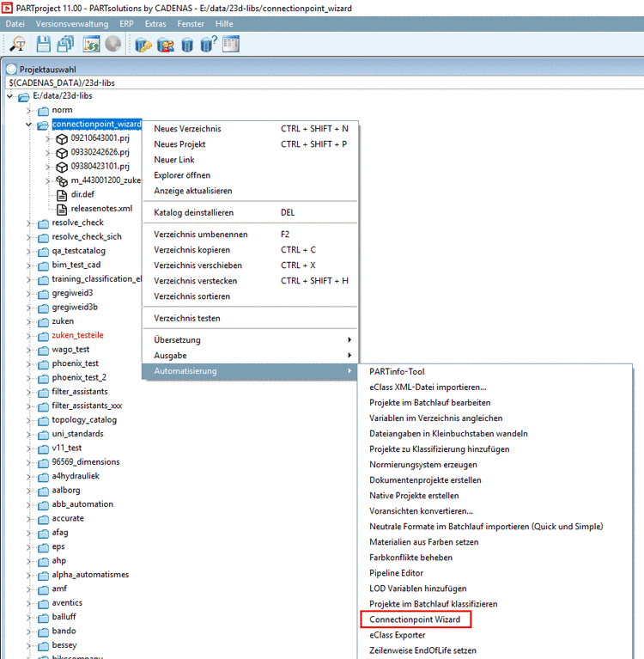
Task: Choose Farbkonflikte beheben entry
Action: point(495,558)
